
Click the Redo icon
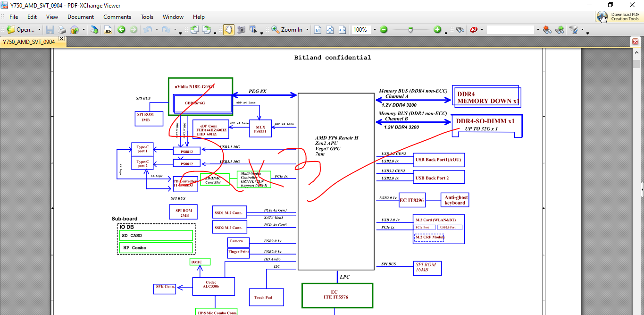(x=166, y=29)
